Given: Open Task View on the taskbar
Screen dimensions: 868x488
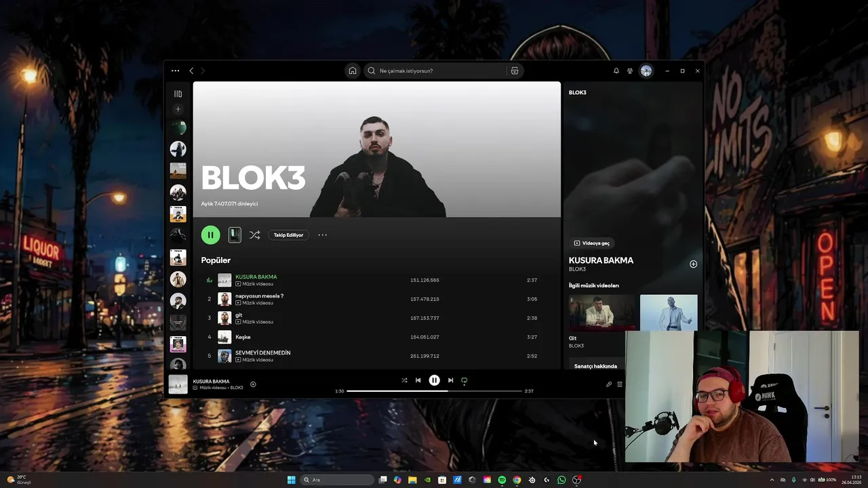Looking at the screenshot, I should click(x=383, y=480).
